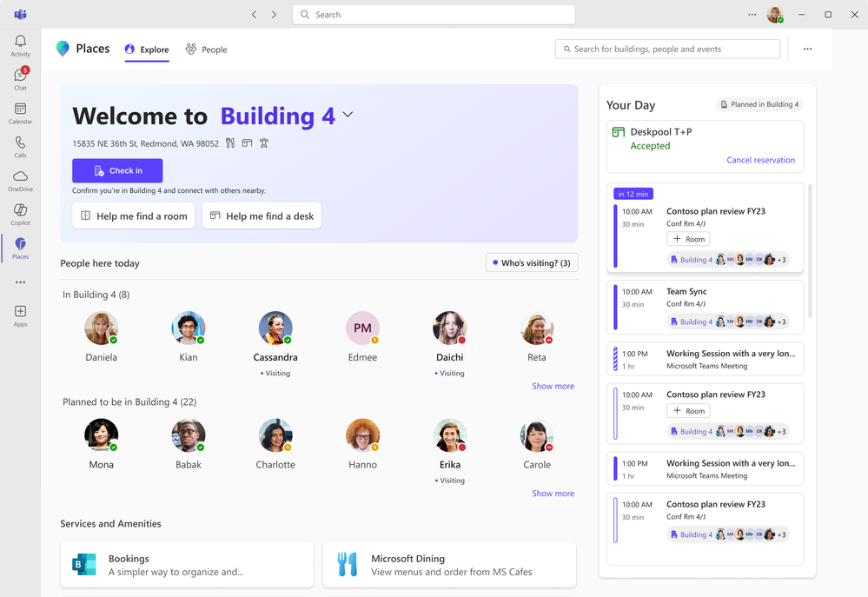Open Edmee's PM initials avatar
This screenshot has height=597, width=868.
(362, 328)
